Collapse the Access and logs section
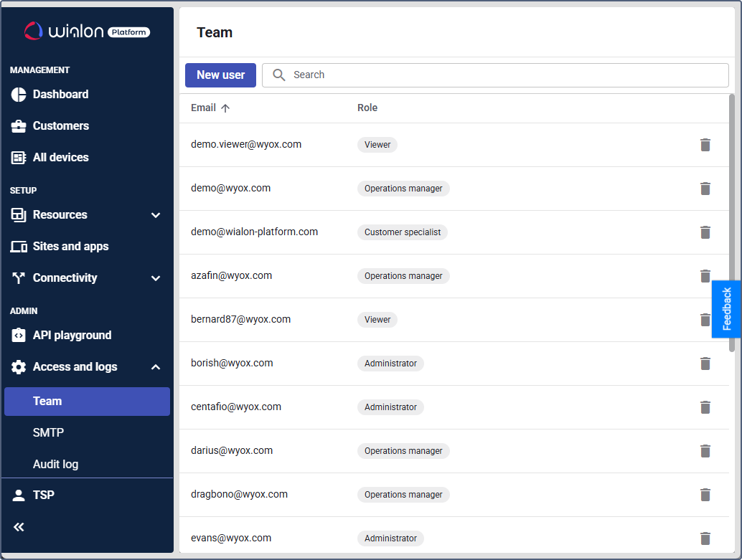This screenshot has width=742, height=560. point(156,367)
